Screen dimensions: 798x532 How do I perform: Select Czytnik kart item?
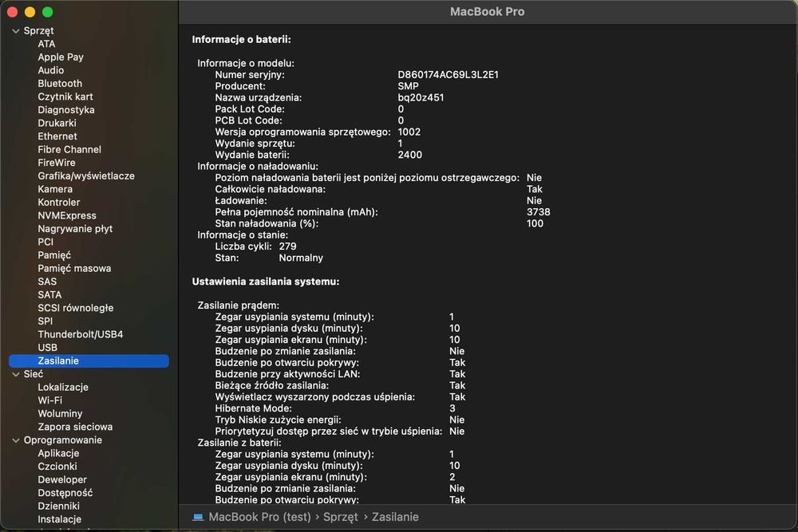coord(65,97)
